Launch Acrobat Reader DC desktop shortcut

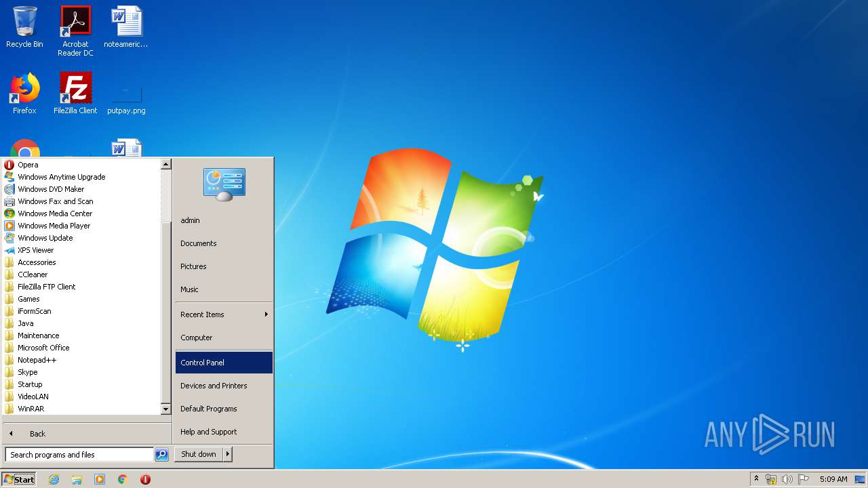[x=75, y=31]
